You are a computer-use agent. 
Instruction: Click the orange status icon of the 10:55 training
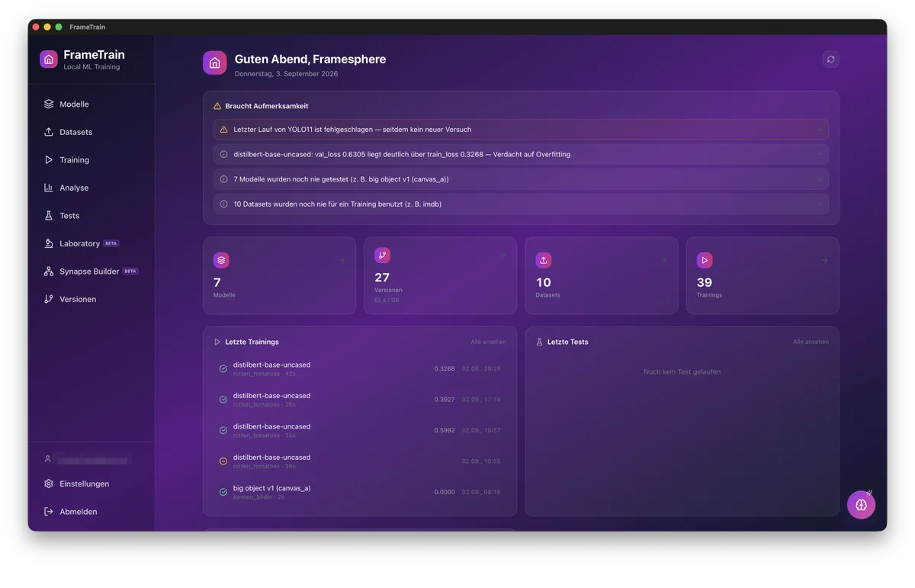point(223,461)
